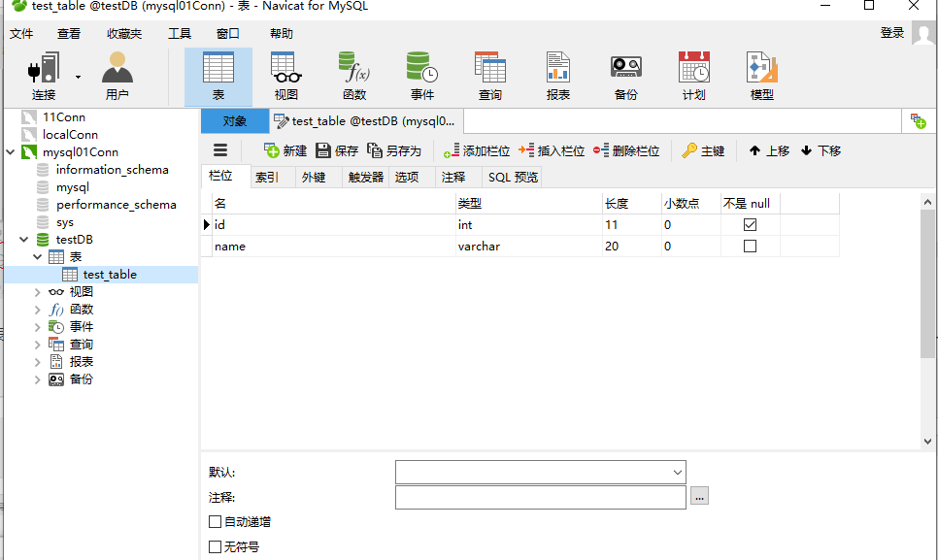Click the 登录 login link
The width and height of the screenshot is (938, 560).
892,33
